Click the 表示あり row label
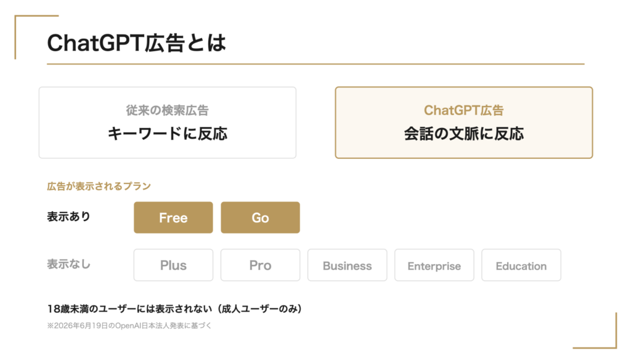The height and width of the screenshot is (364, 631). 68,217
